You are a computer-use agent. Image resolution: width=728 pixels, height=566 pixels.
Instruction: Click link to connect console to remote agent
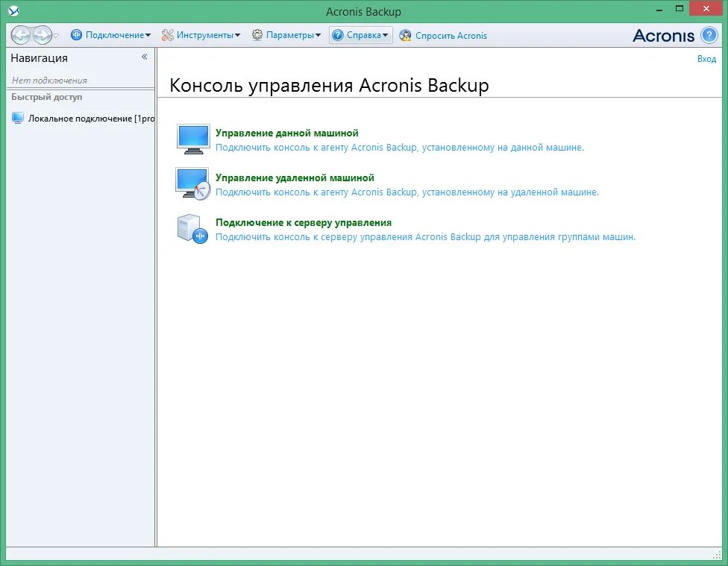point(407,192)
